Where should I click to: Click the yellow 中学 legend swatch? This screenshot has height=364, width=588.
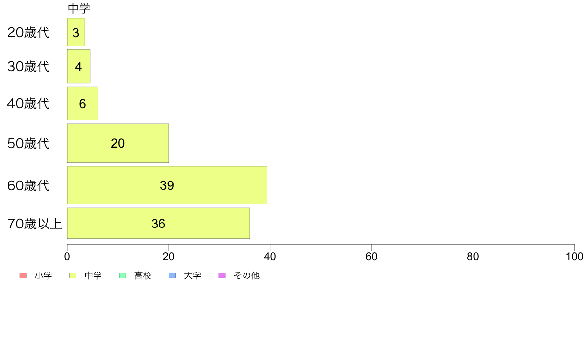click(x=73, y=275)
